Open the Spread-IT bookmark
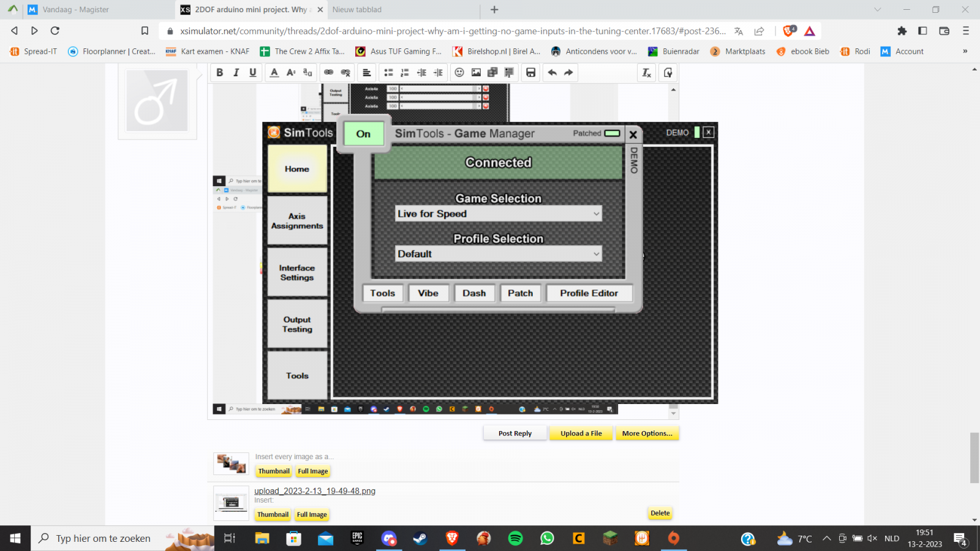 click(x=33, y=51)
